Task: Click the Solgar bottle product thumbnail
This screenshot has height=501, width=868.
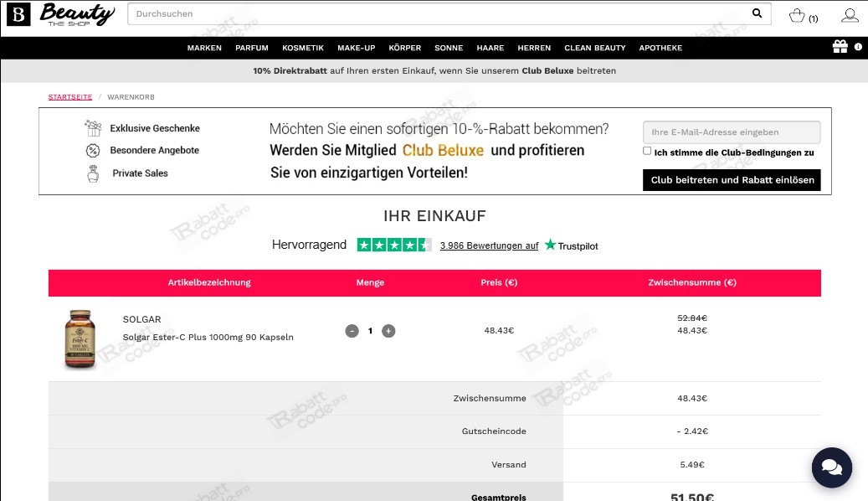Action: tap(80, 339)
